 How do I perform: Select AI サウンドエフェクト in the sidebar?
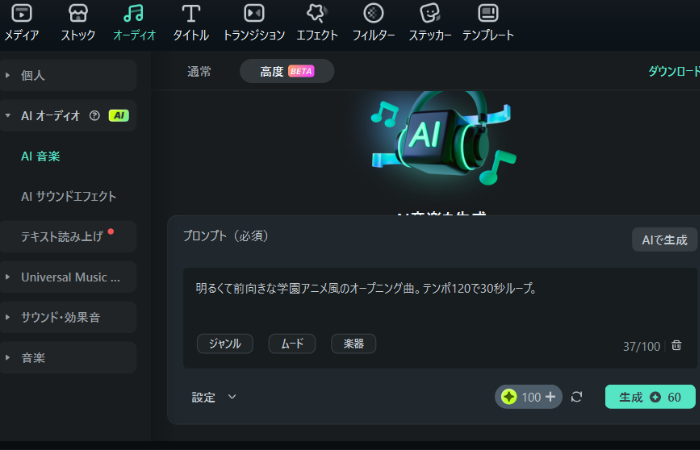click(68, 196)
